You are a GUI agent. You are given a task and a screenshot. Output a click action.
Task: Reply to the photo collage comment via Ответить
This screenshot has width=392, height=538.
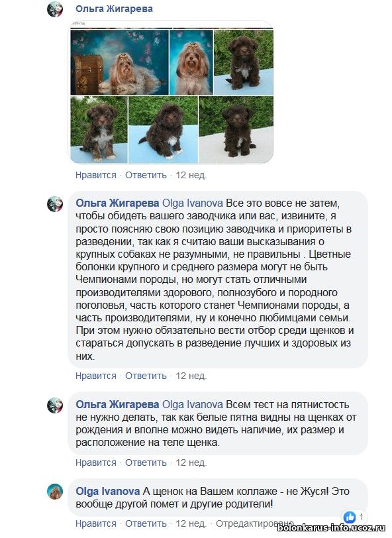146,175
